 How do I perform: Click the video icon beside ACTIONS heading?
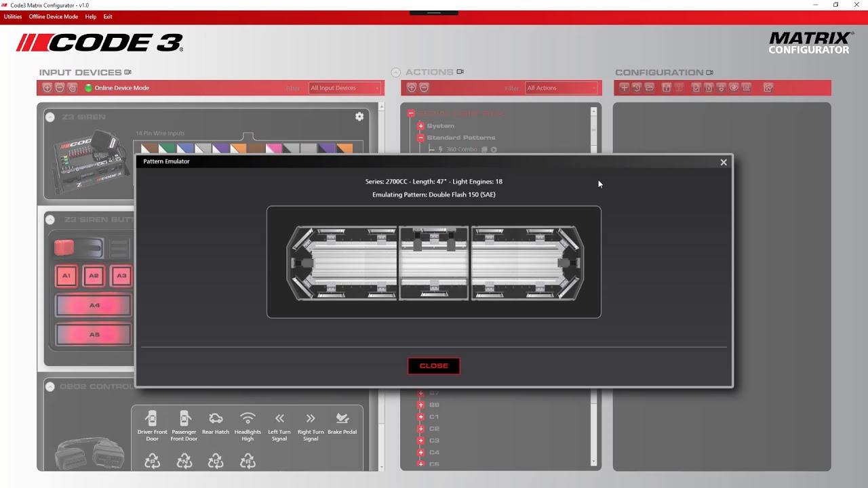[460, 72]
